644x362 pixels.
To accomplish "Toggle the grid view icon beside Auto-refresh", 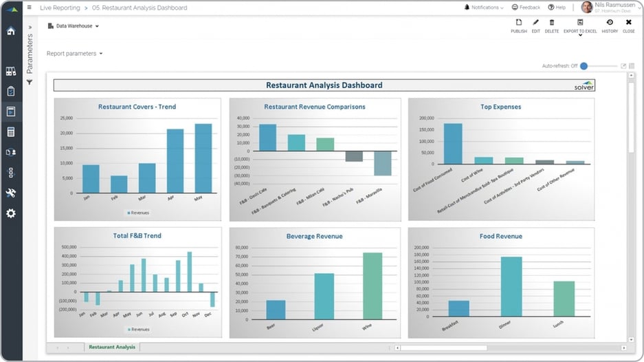I will coord(632,66).
